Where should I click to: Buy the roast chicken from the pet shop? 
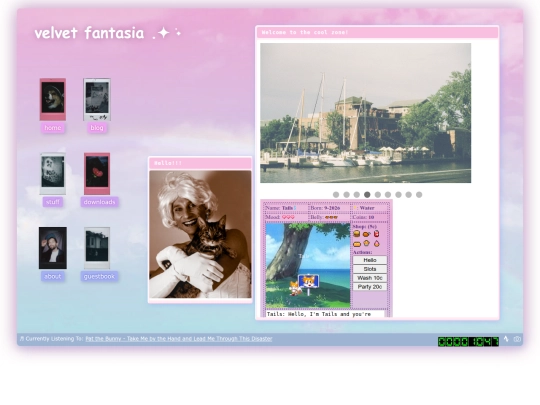tap(366, 234)
